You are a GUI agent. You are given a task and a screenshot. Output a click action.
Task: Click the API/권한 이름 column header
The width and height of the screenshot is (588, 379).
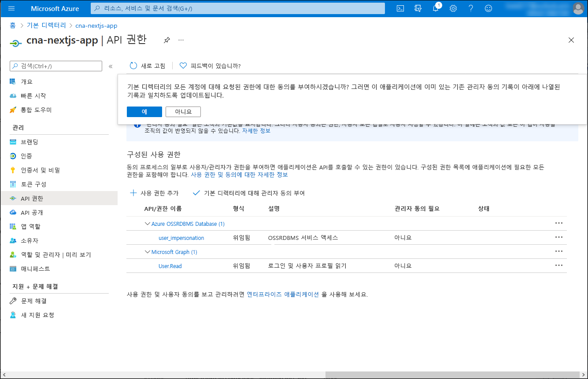(163, 209)
